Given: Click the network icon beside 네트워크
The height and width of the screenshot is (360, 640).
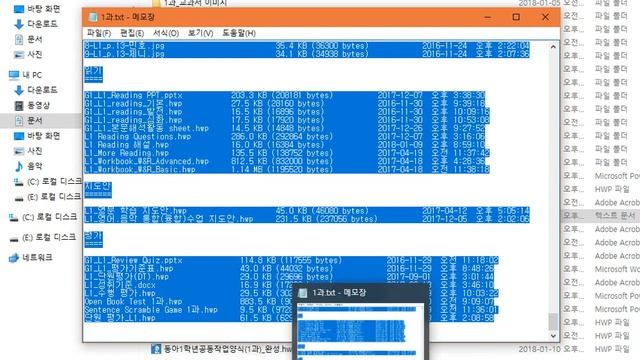Looking at the screenshot, I should coord(14,258).
